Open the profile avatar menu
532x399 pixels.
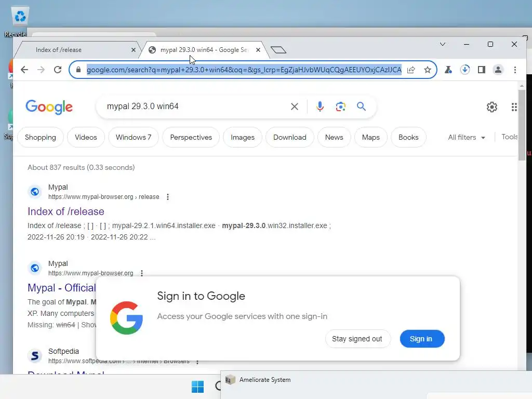pos(498,70)
